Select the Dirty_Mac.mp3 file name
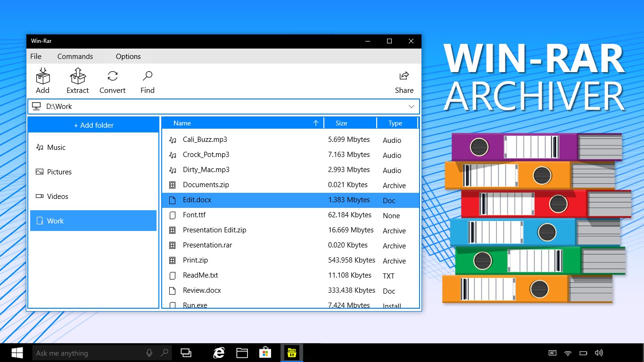This screenshot has width=644, height=362. point(206,170)
